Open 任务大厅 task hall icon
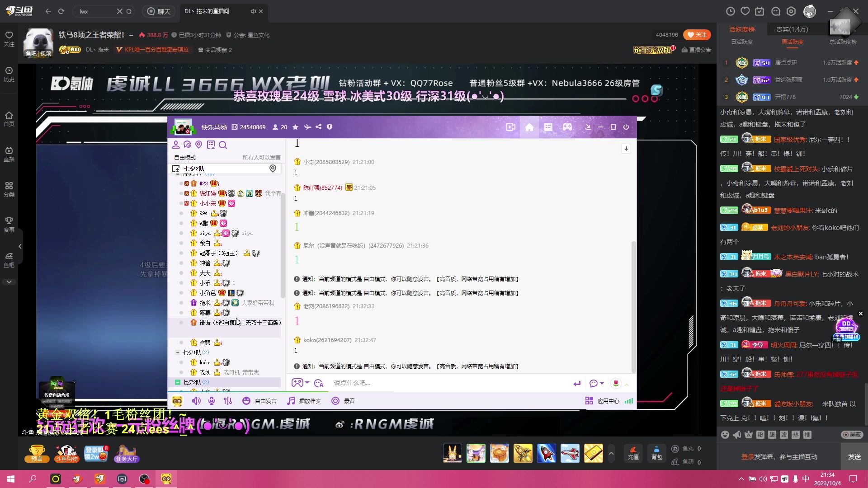The image size is (868, 488). 127,453
